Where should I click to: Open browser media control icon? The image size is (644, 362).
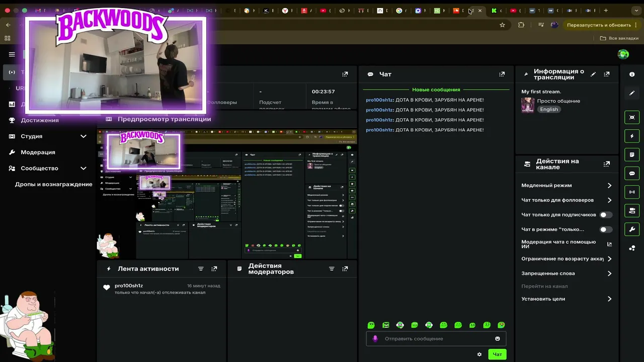[541, 25]
